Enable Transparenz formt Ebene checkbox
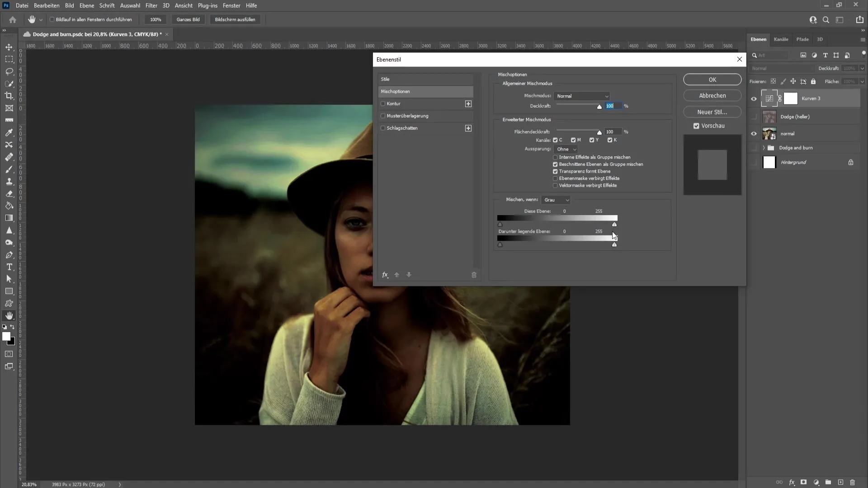This screenshot has height=488, width=868. (x=556, y=172)
